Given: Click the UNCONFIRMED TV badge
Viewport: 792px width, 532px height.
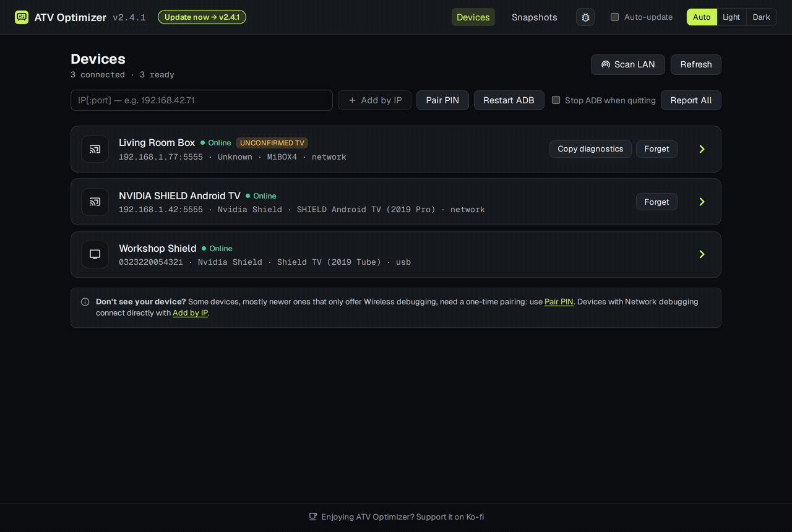Looking at the screenshot, I should point(272,143).
